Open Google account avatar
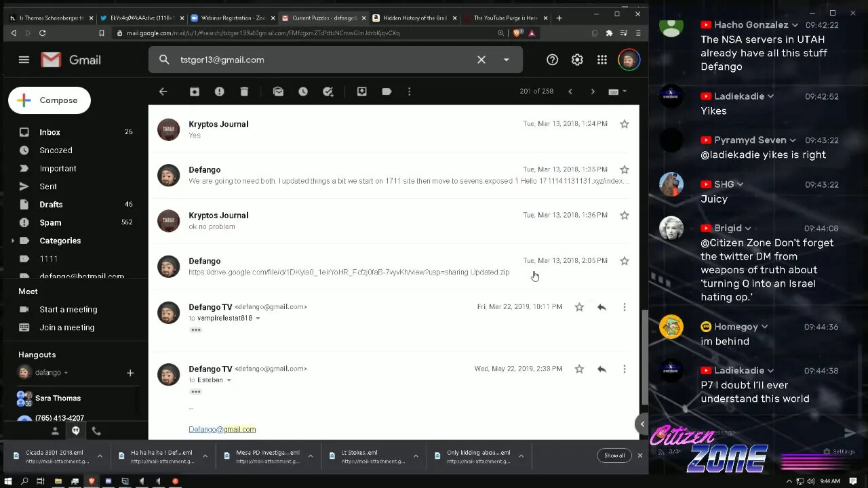This screenshot has width=868, height=488. (x=629, y=60)
